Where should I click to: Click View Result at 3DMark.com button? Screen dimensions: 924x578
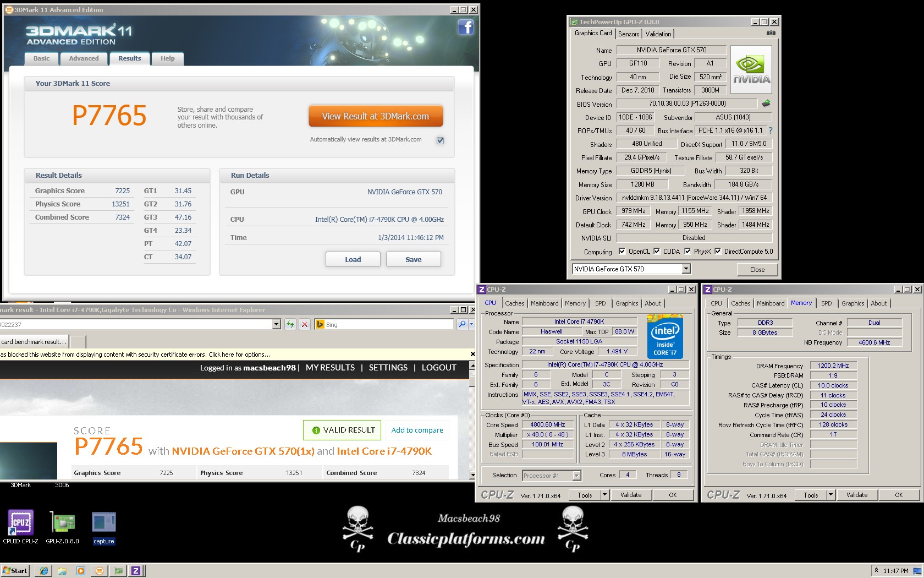pos(376,116)
